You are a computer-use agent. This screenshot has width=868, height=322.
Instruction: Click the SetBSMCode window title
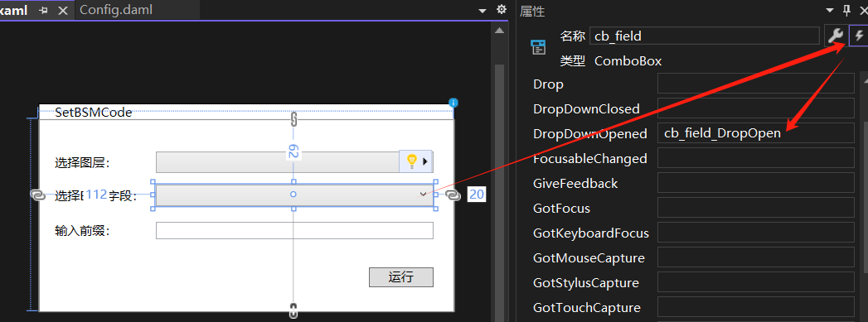point(94,112)
